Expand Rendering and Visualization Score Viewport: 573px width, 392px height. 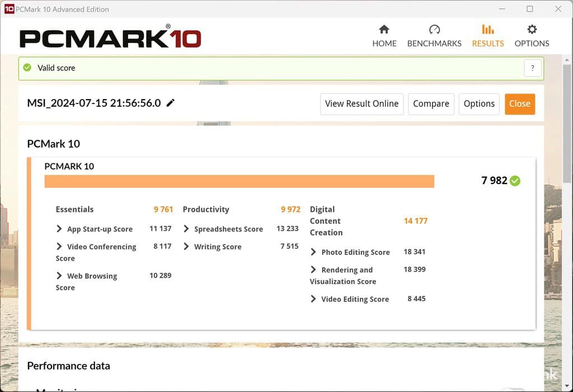tap(313, 270)
